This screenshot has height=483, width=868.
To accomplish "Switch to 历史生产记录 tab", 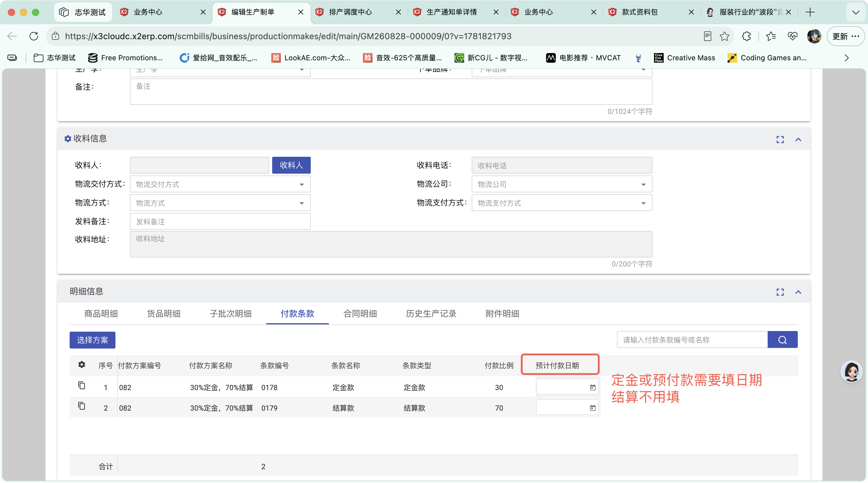I will click(x=431, y=314).
